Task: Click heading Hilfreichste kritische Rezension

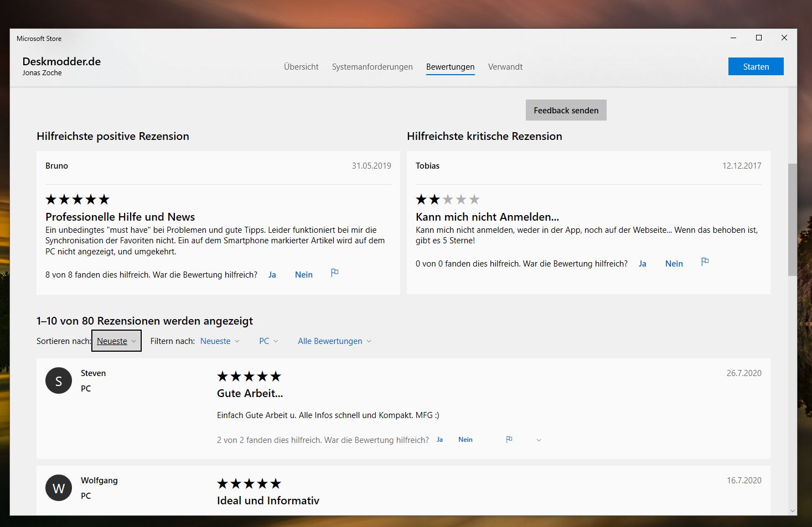Action: [x=484, y=136]
